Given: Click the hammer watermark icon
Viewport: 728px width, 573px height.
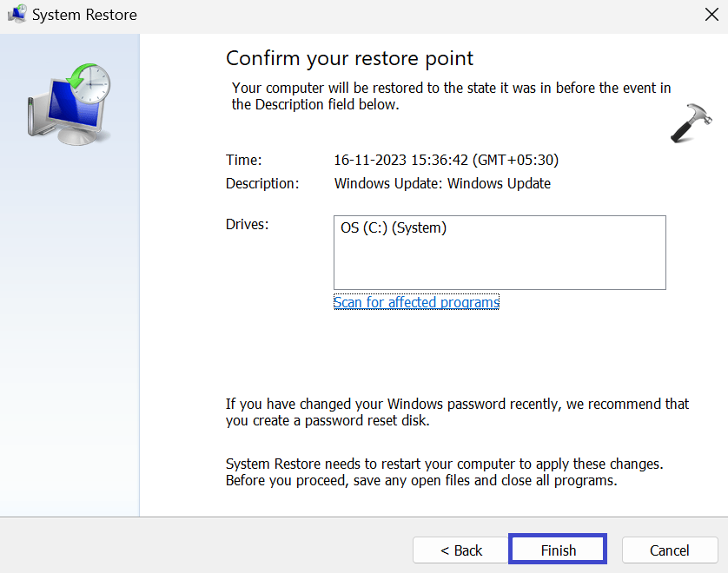Looking at the screenshot, I should [x=692, y=125].
